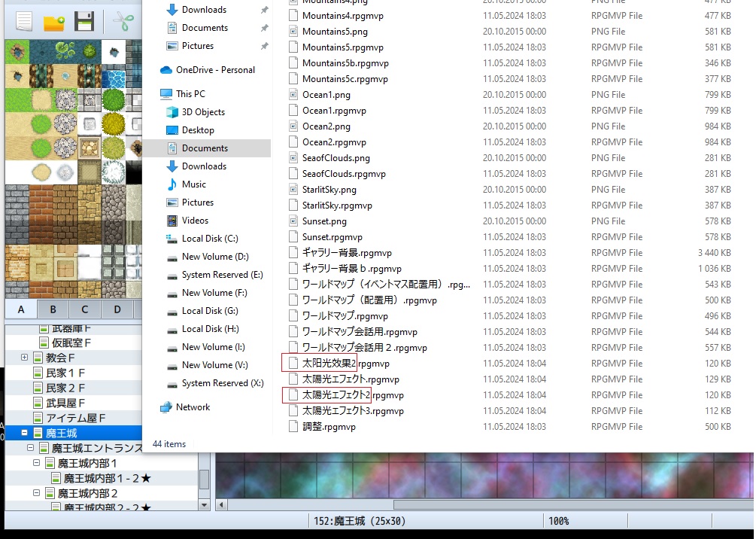
Task: Click the map tree vertical scrollbar thumb
Action: coord(204,479)
